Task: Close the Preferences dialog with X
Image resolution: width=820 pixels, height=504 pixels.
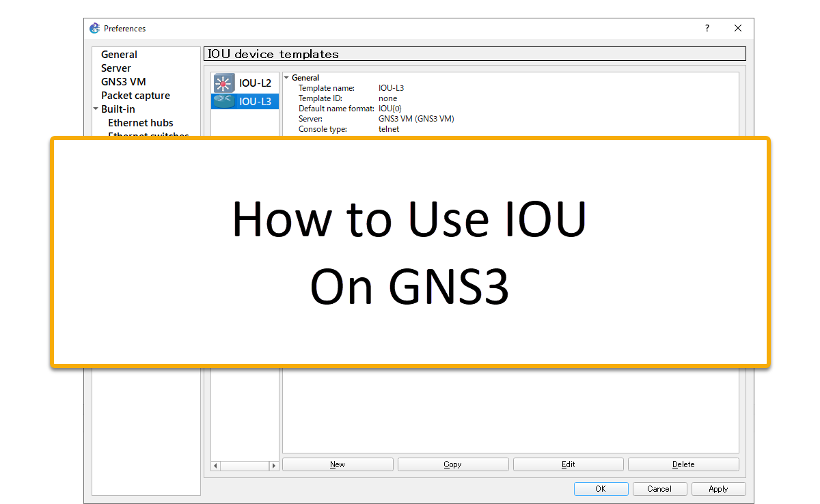Action: tap(738, 28)
